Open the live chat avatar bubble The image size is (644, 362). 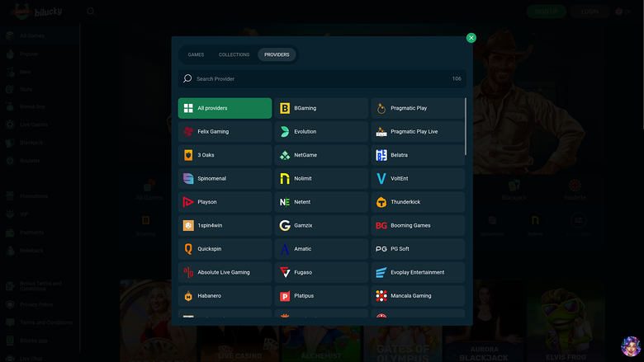coord(631,346)
